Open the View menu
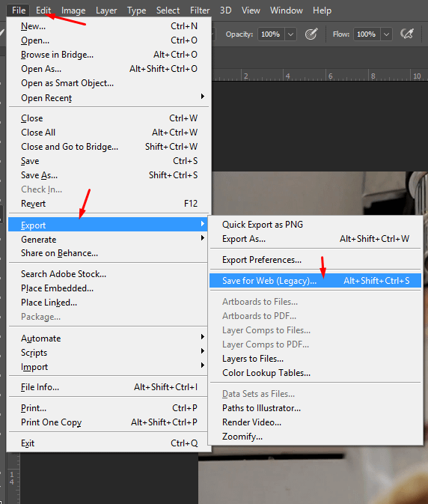Viewport: 428px width, 504px height. coord(251,10)
